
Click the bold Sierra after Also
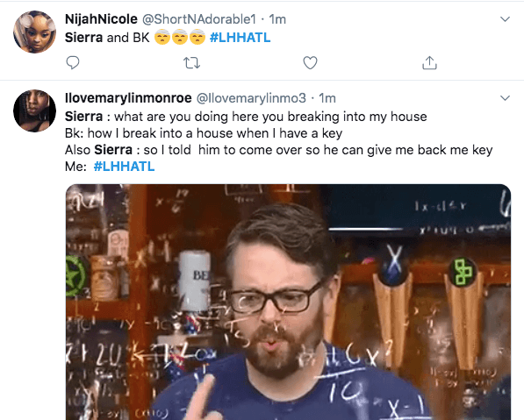tap(113, 150)
